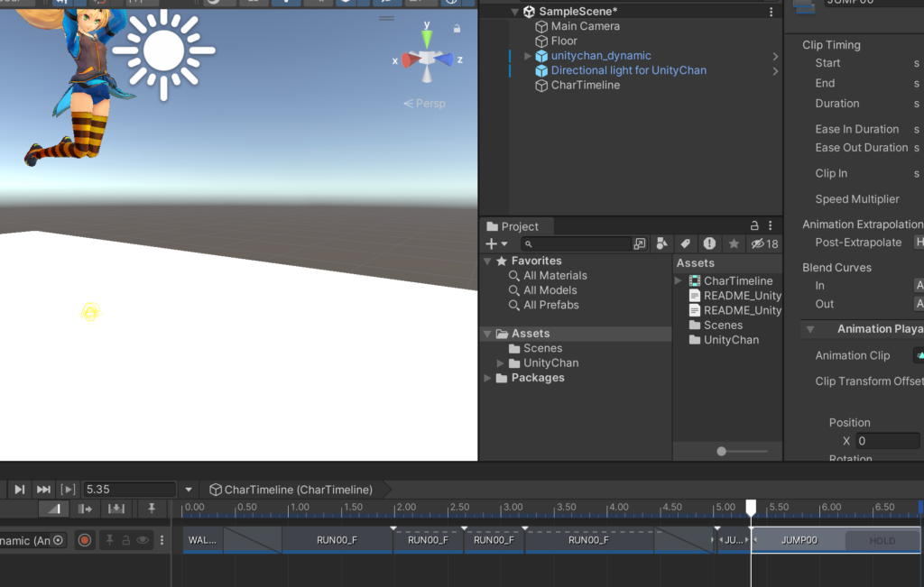Screen dimensions: 924x587
Task: Select the WAL... clip on the track
Action: (203, 540)
